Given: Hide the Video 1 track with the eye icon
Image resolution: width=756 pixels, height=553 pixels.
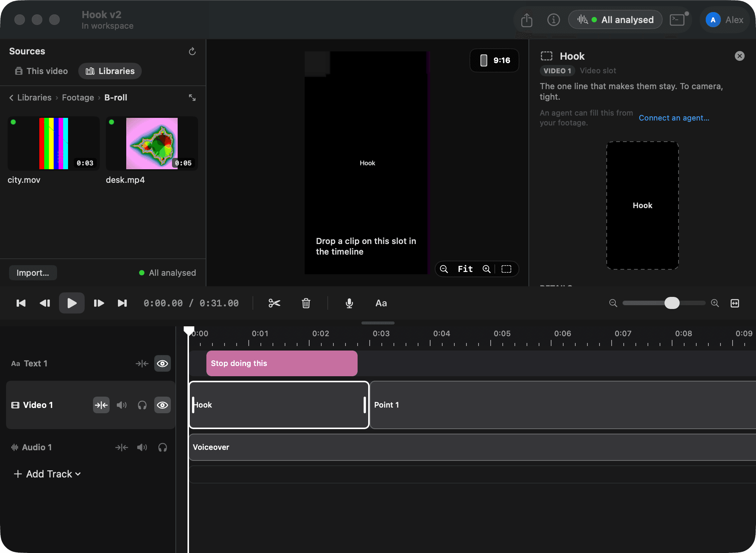Looking at the screenshot, I should [x=163, y=405].
